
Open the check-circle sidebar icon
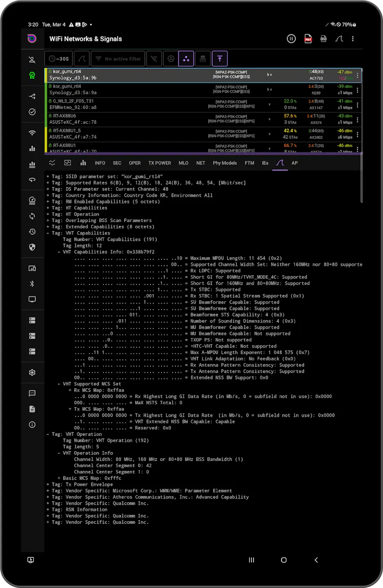[32, 112]
